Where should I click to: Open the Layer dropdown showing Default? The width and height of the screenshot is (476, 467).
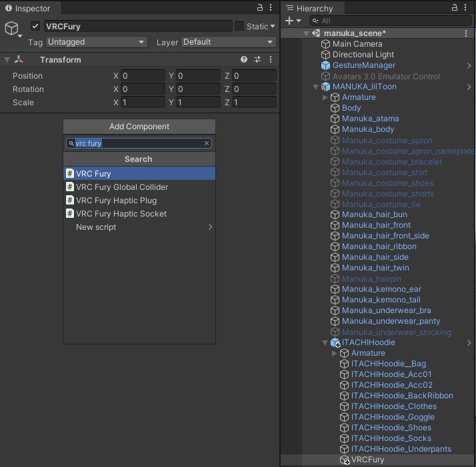(229, 42)
